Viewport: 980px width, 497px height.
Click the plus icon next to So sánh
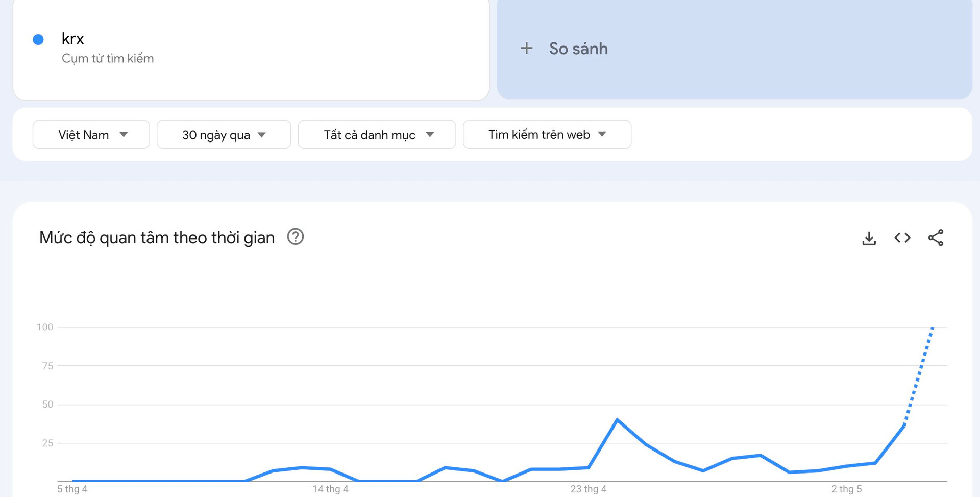click(526, 49)
